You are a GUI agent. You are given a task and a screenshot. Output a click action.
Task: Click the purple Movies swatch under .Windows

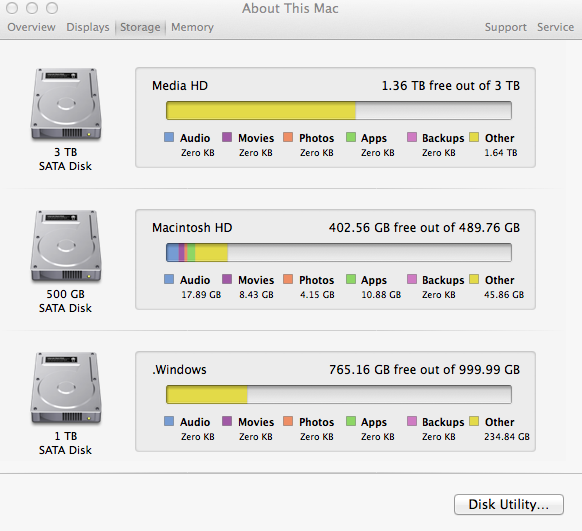[227, 421]
